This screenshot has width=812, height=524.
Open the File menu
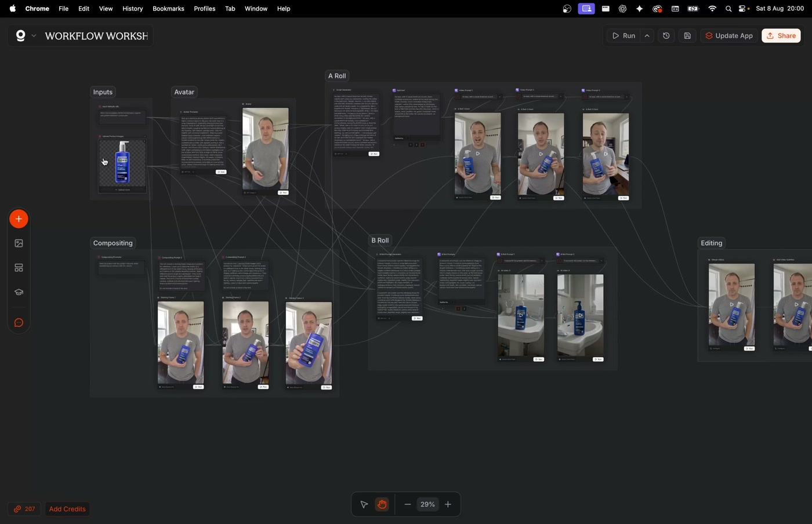[x=63, y=9]
